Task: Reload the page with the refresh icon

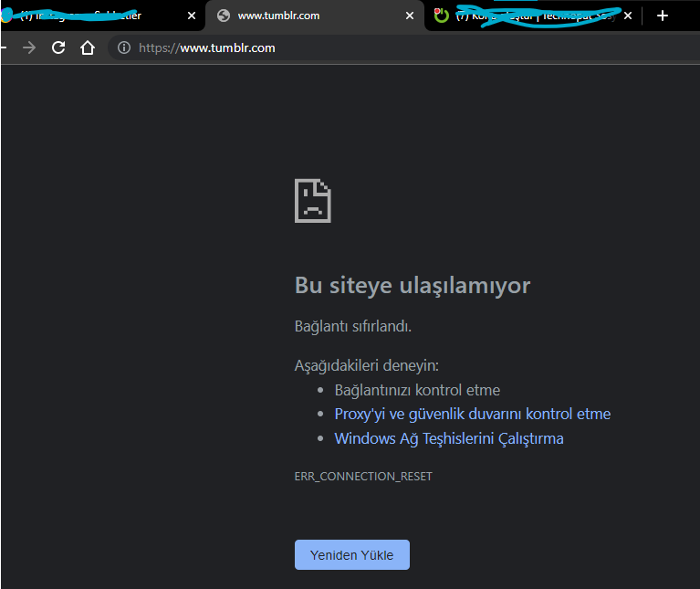Action: pos(58,47)
